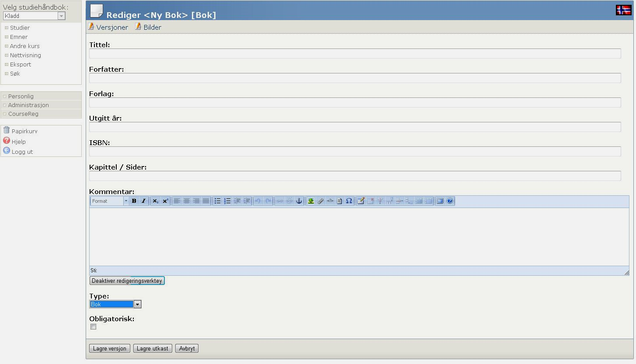The width and height of the screenshot is (636, 364).
Task: Click the redo arrow icon
Action: pos(268,201)
